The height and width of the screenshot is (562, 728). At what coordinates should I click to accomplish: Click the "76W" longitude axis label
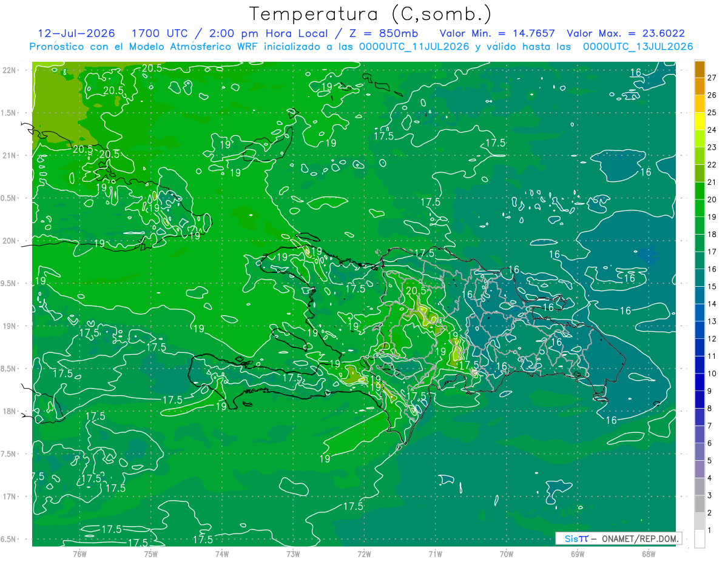[79, 554]
